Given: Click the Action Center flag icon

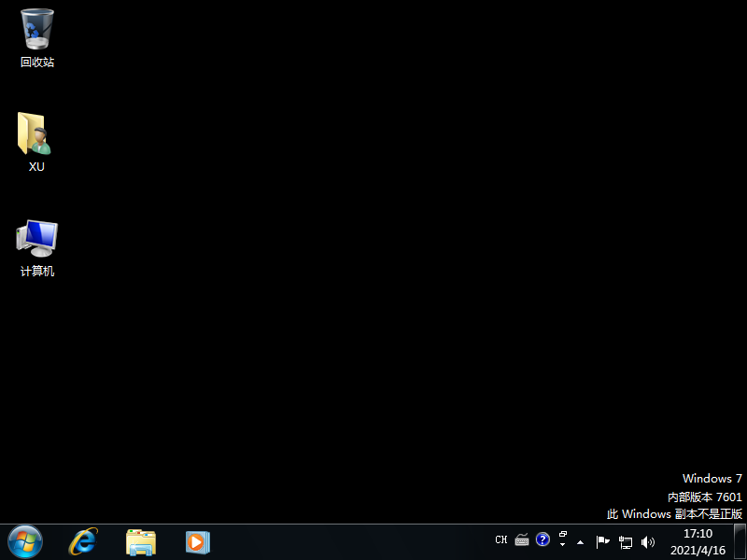Looking at the screenshot, I should (602, 541).
